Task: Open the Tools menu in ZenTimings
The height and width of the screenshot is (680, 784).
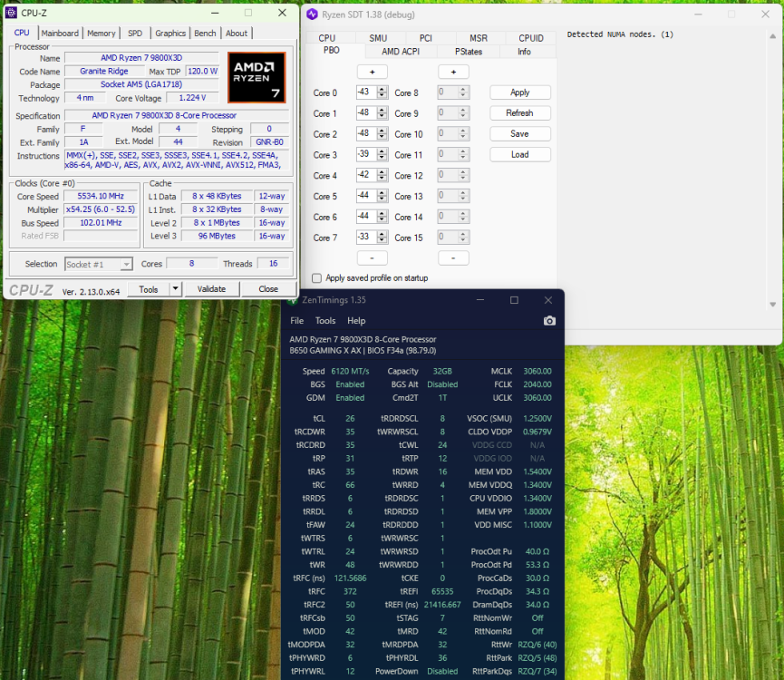Action: [325, 320]
